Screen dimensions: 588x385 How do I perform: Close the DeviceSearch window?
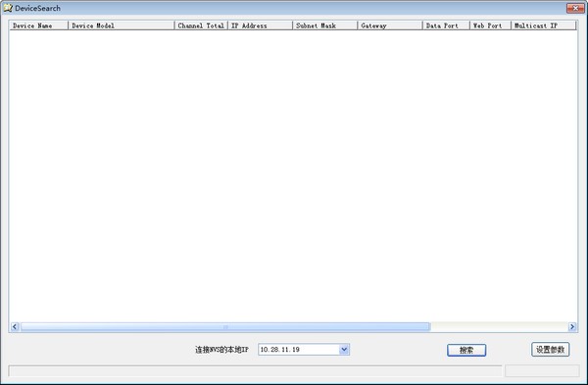tap(575, 8)
